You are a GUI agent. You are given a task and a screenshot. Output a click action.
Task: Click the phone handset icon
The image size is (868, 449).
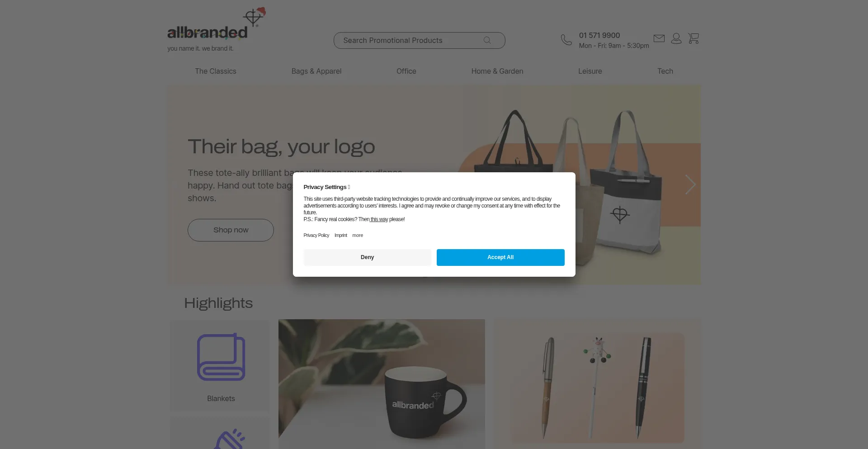click(x=566, y=40)
